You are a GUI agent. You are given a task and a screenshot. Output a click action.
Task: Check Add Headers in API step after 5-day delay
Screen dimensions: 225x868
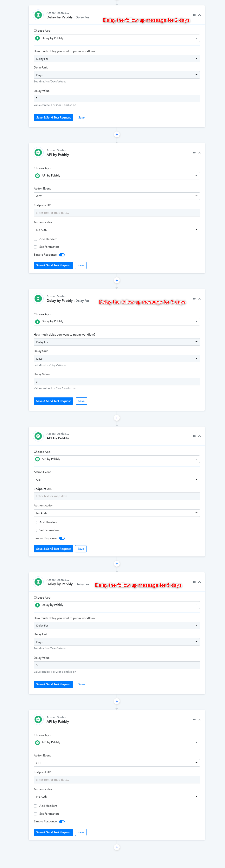35,806
